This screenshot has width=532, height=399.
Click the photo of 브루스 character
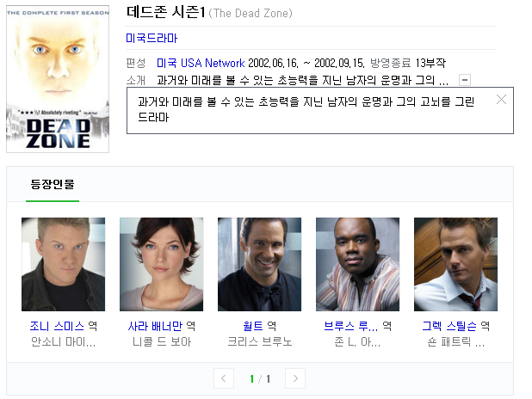(357, 264)
